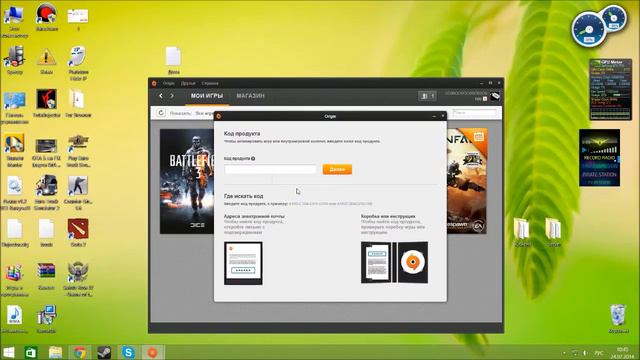Open the Dota 2 desktop shortcut
Image resolution: width=640 pixels, height=360 pixels.
78,233
